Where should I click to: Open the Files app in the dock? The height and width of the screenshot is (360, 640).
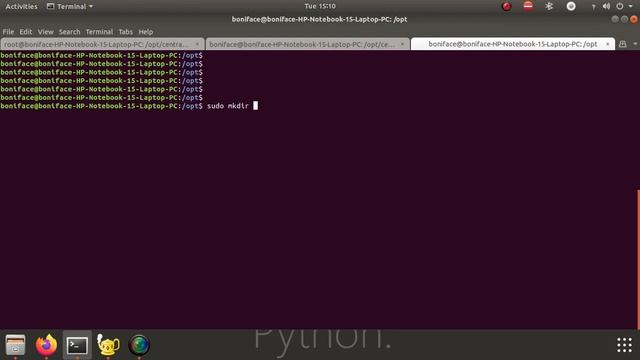16,345
